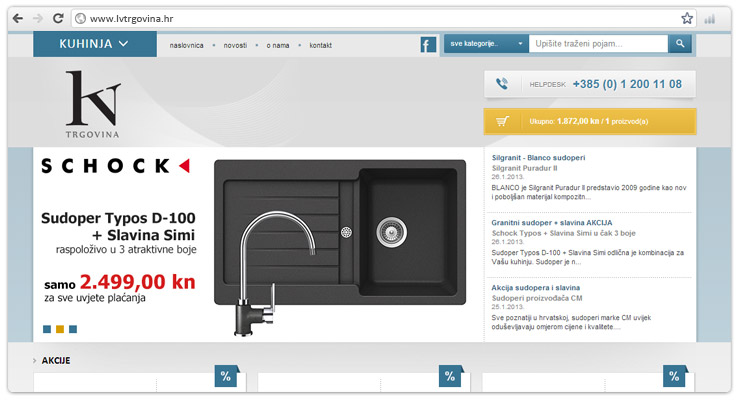Click the browser forward arrow
Viewport: 740px width, 400px height.
38,18
